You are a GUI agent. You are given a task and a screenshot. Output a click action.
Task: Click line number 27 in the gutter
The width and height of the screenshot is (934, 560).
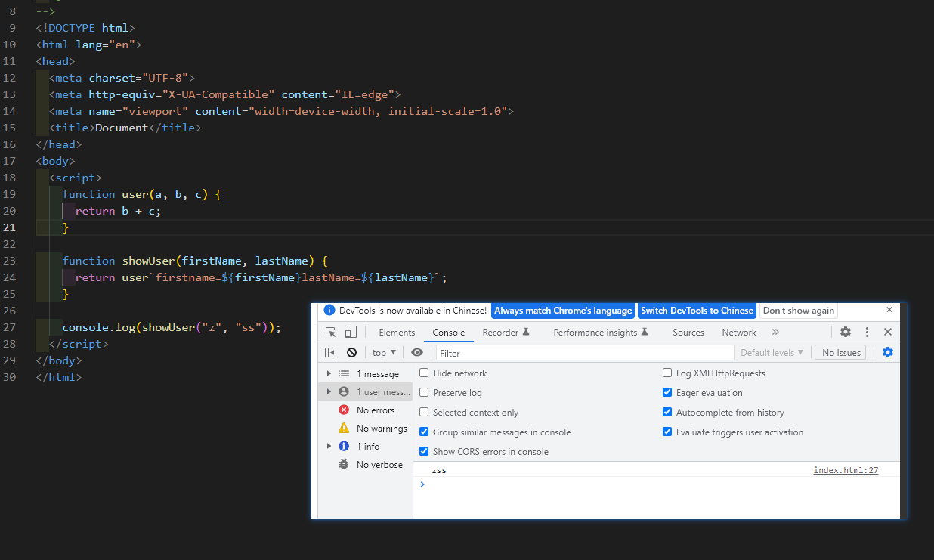tap(9, 327)
